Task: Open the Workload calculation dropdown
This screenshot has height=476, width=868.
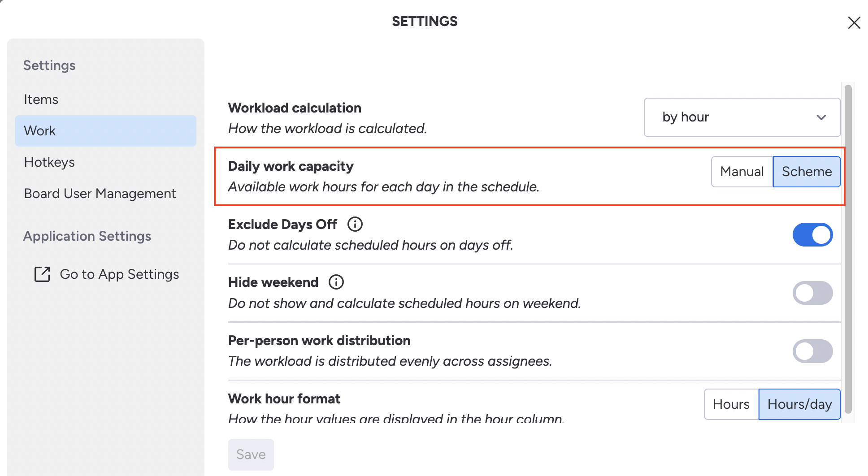Action: [x=742, y=117]
